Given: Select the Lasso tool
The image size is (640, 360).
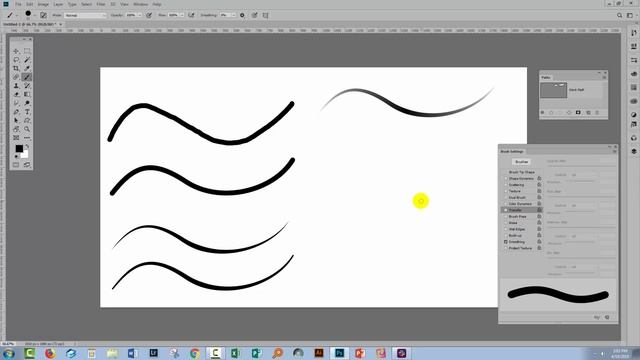Looking at the screenshot, I should (x=16, y=60).
